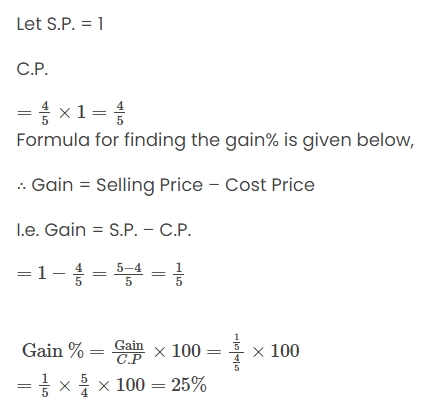Viewport: 443px width, 402px height.
Task: Click the words 'given below,'
Action: (x=358, y=140)
